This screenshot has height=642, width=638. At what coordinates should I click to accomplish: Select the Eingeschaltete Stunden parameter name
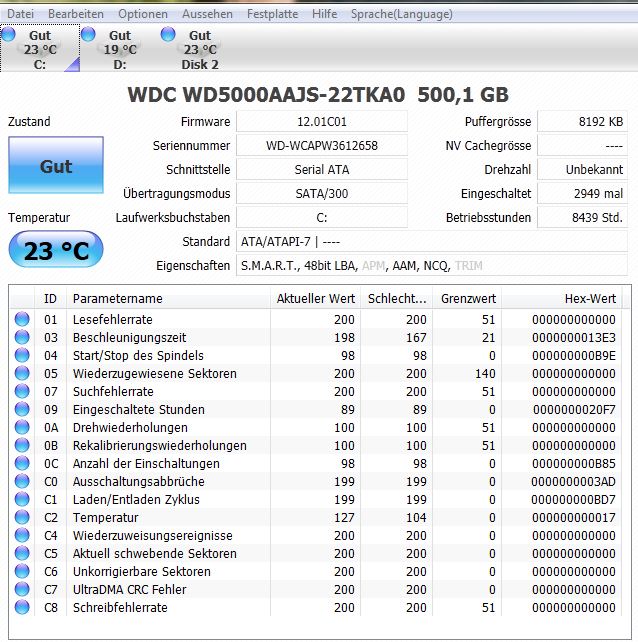point(139,409)
